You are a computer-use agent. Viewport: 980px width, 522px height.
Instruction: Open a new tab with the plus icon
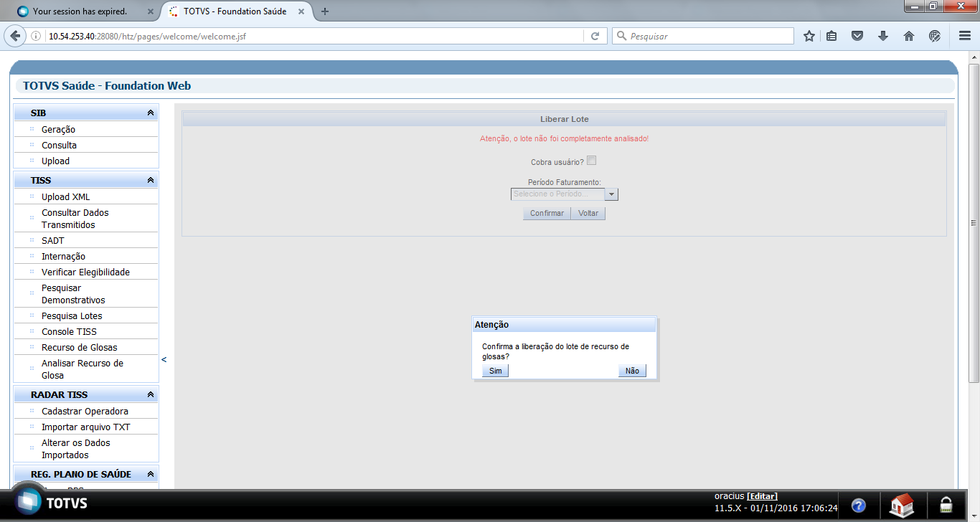pyautogui.click(x=325, y=11)
